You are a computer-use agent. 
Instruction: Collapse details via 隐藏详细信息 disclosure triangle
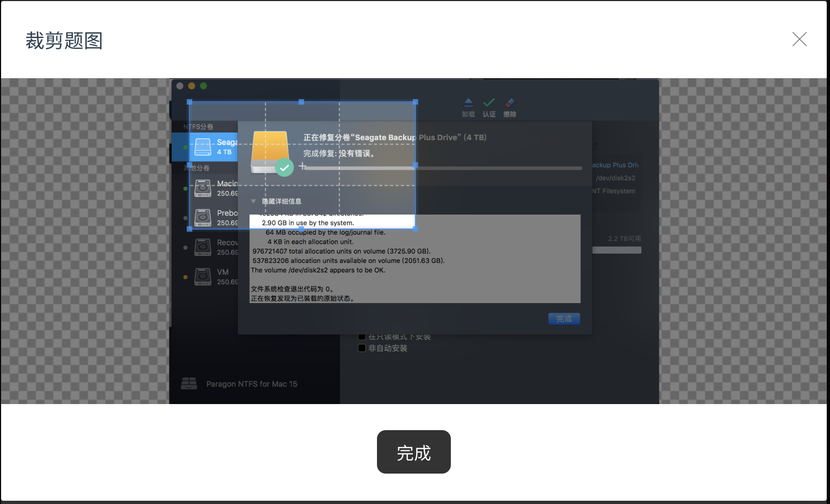(x=253, y=200)
